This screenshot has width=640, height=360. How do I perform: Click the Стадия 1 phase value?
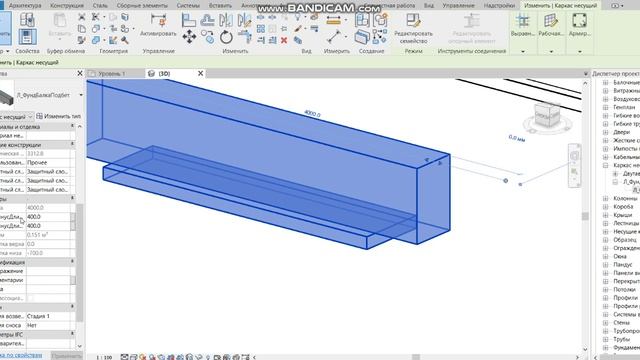click(48, 316)
